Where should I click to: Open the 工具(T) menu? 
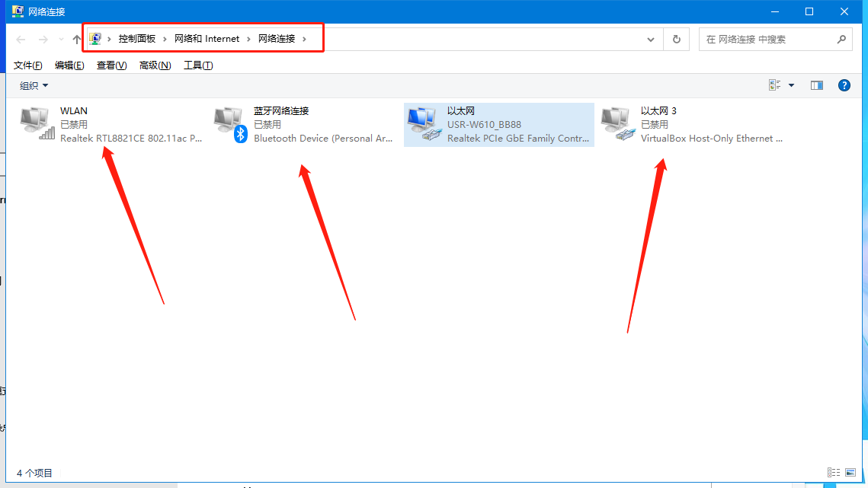click(x=198, y=65)
